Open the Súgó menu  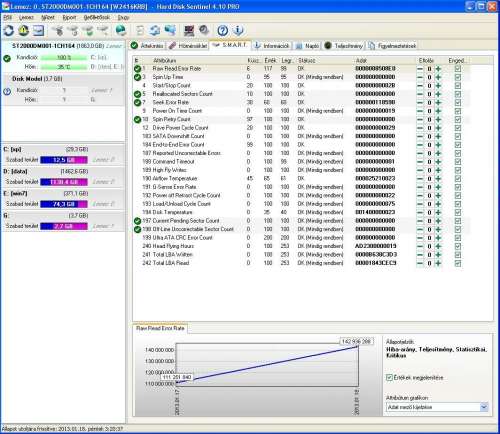coord(123,17)
